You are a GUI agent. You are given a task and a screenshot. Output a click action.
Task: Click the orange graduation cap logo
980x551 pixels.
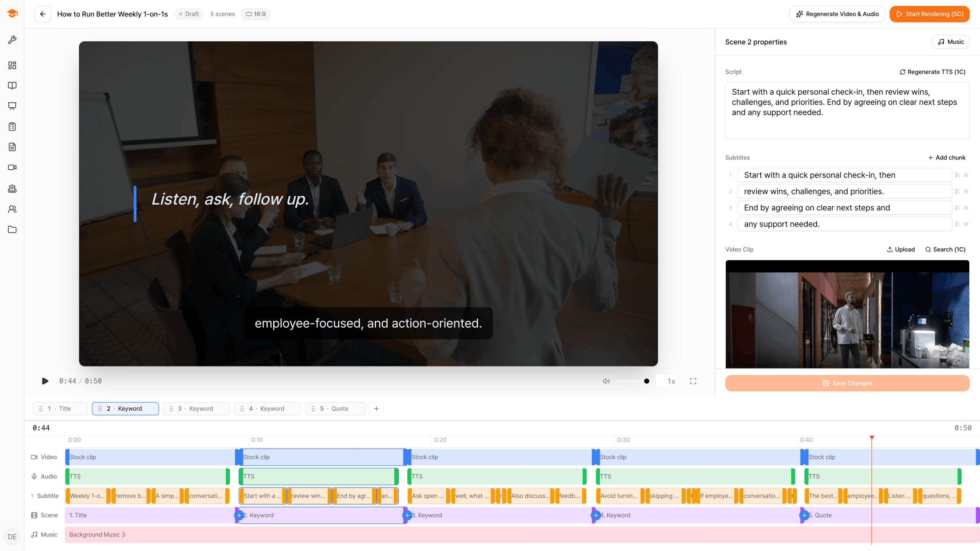pos(12,13)
